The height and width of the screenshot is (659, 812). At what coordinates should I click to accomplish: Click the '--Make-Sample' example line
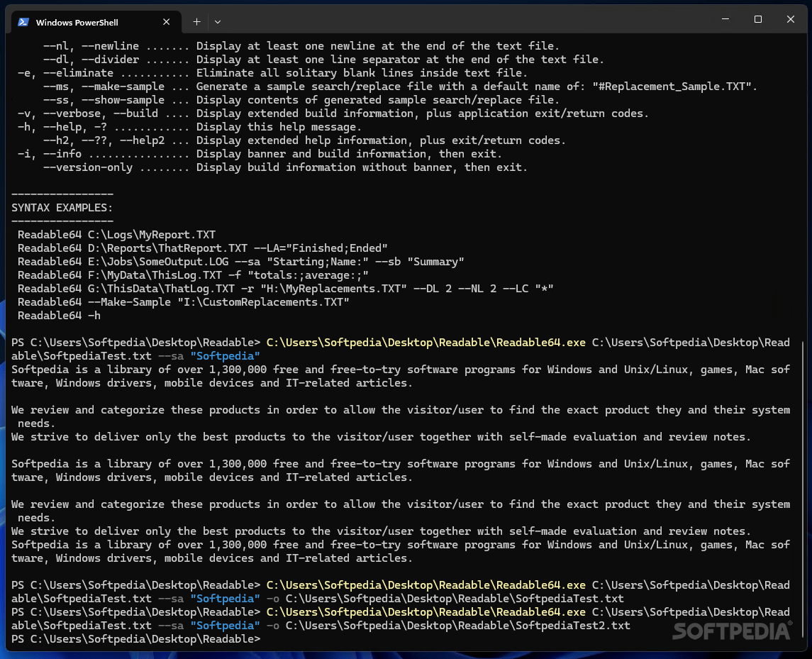point(184,302)
